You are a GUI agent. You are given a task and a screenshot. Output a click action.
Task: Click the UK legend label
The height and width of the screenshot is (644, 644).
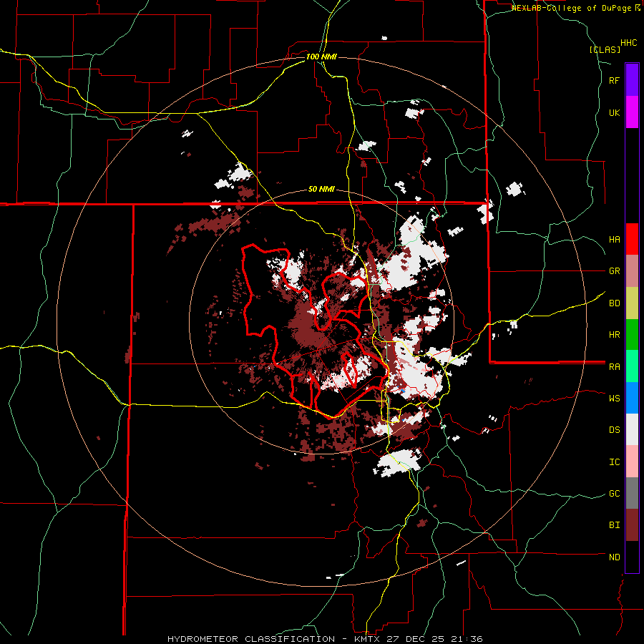615,112
